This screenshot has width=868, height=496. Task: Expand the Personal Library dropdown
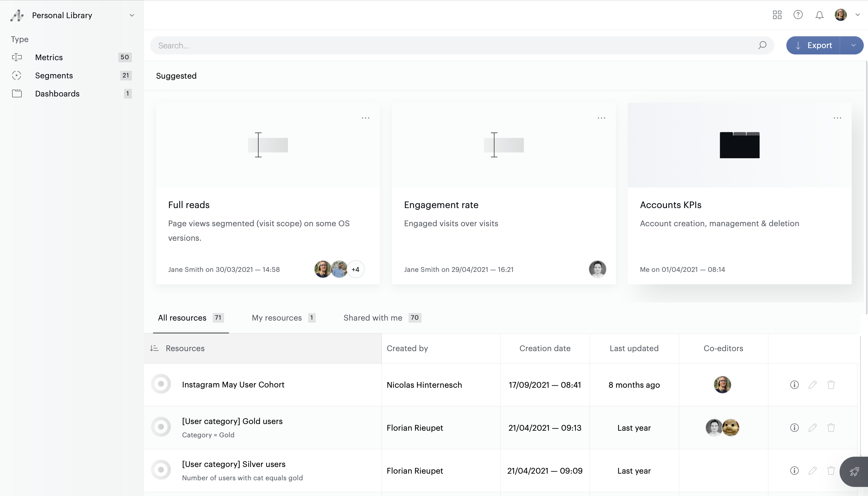coord(132,15)
